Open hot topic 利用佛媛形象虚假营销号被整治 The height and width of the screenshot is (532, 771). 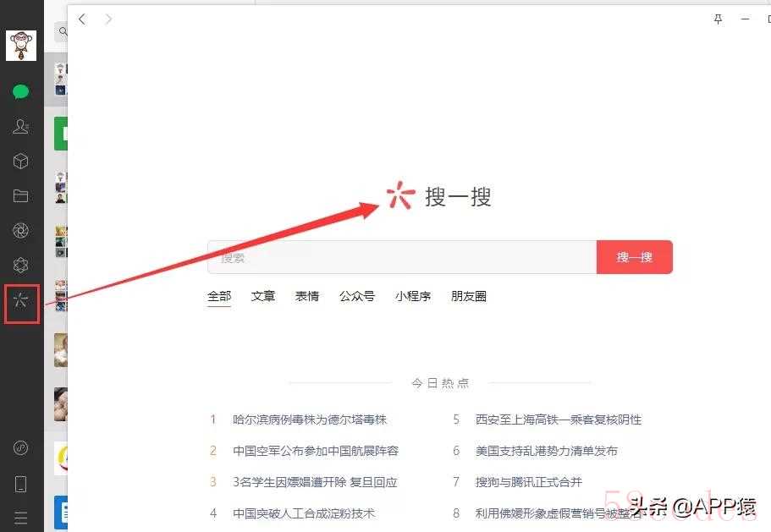[559, 513]
